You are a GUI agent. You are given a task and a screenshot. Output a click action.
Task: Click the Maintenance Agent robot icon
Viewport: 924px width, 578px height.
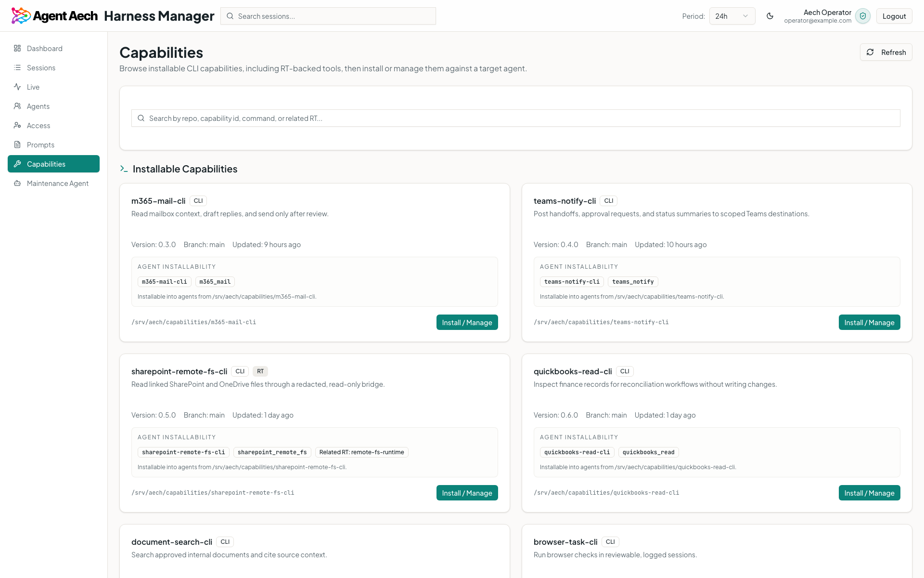click(x=17, y=183)
